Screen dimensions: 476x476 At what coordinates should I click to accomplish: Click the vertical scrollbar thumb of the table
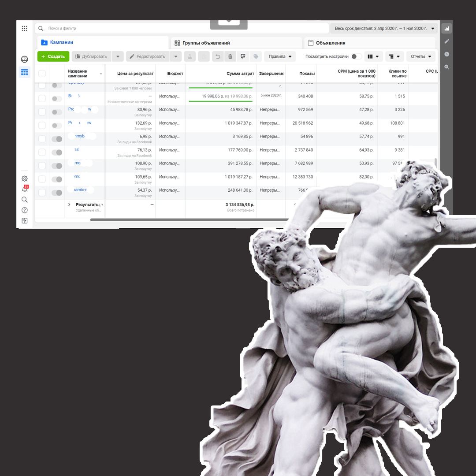(436, 162)
